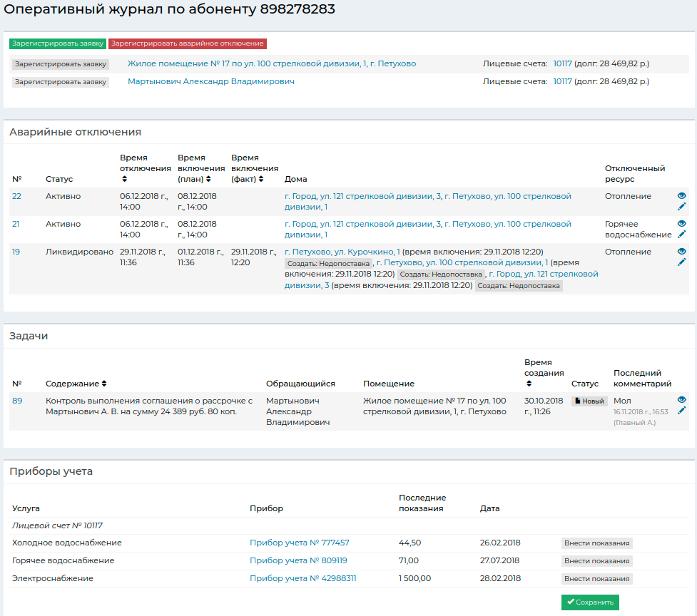Open Жилое помещение № 17 link

[272, 63]
